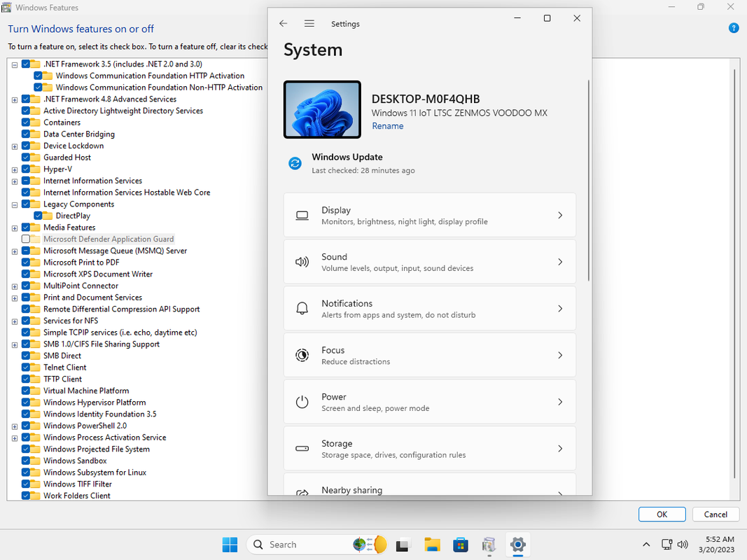The width and height of the screenshot is (747, 560).
Task: Select Active Directory Lightweight Directory Services
Action: 123,111
